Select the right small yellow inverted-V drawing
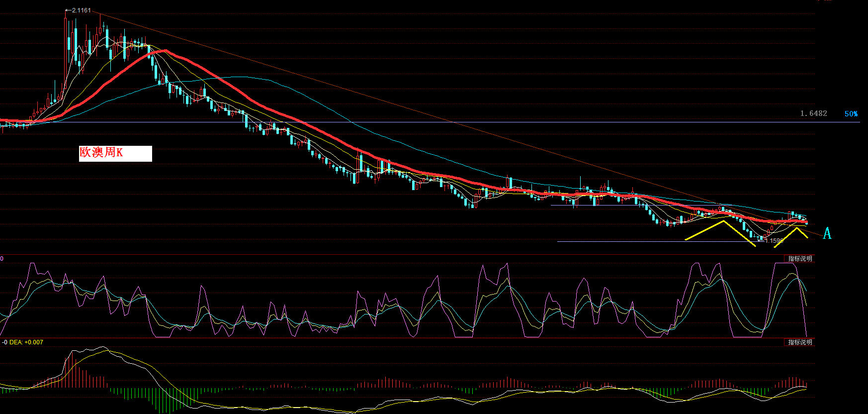This screenshot has height=414, width=868. pos(791,237)
